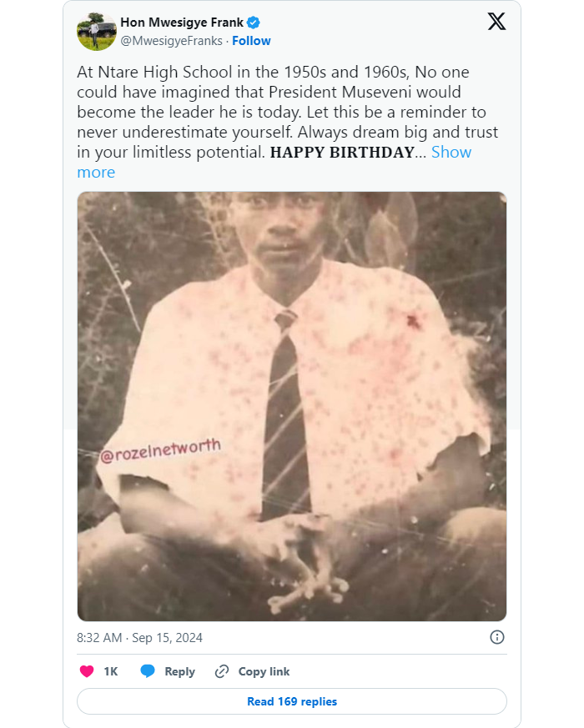Click the Copy link text label
The image size is (584, 728).
[264, 671]
